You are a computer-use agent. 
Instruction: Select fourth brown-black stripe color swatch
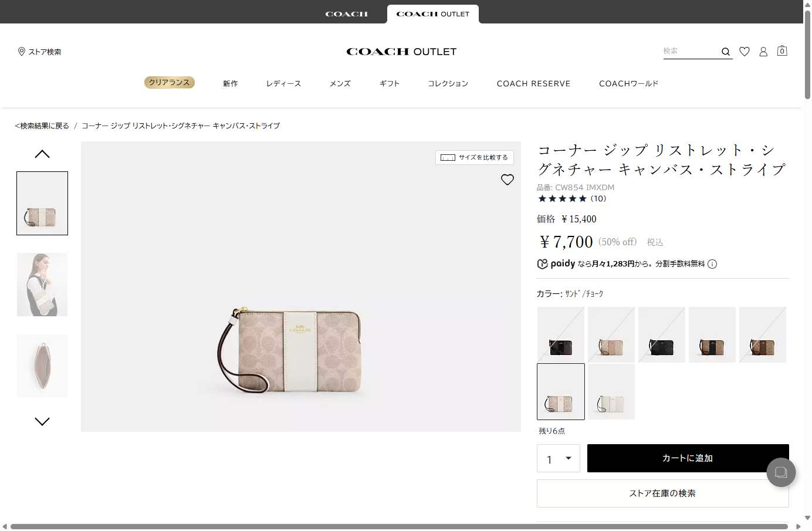[x=712, y=334]
